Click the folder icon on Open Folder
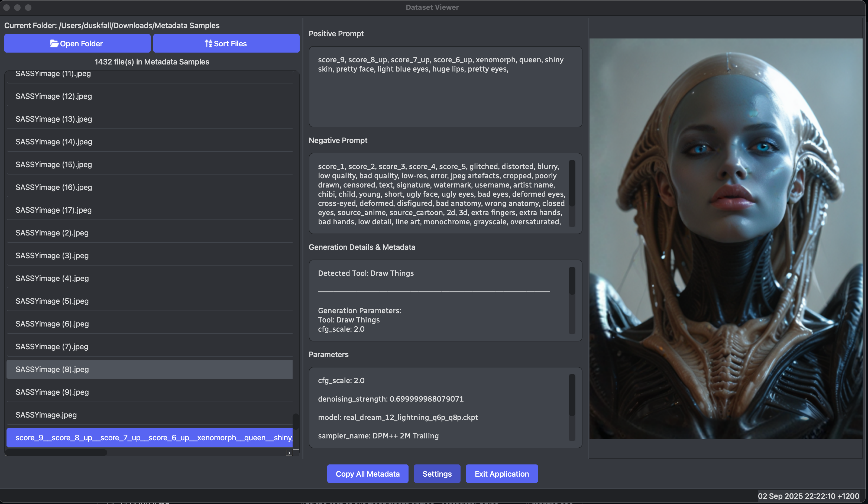868x504 pixels. [x=54, y=43]
